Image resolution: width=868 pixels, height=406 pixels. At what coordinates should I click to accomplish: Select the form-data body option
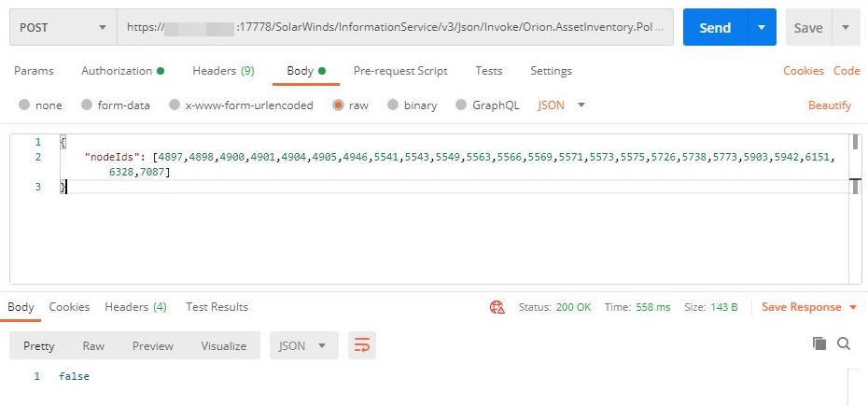87,105
